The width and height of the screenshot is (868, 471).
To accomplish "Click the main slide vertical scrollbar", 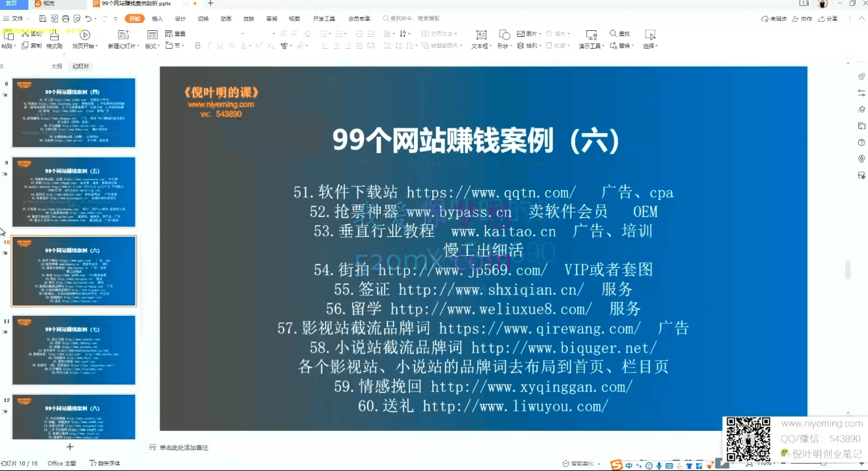I will pos(848,269).
